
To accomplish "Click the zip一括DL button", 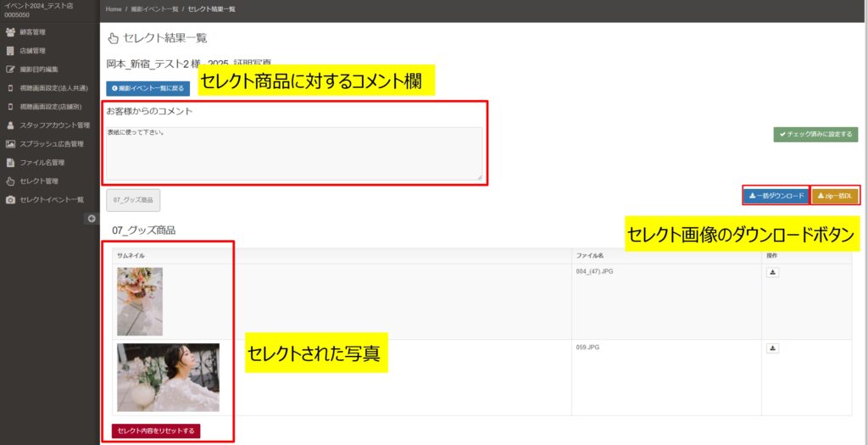I will (835, 196).
